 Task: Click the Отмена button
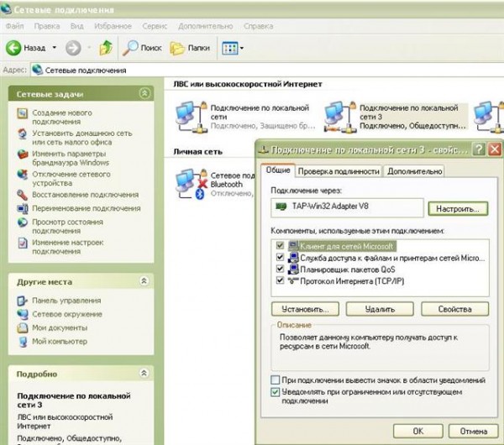(474, 432)
